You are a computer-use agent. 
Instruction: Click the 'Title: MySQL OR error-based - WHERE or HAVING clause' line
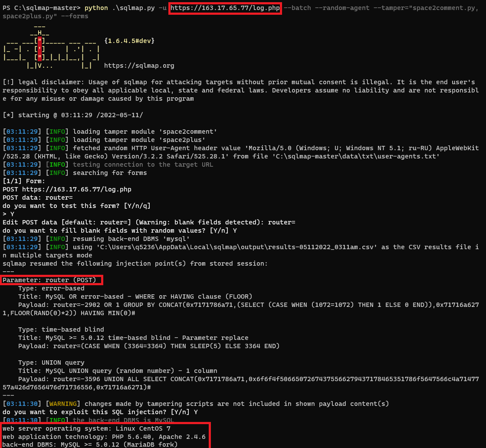(x=135, y=296)
